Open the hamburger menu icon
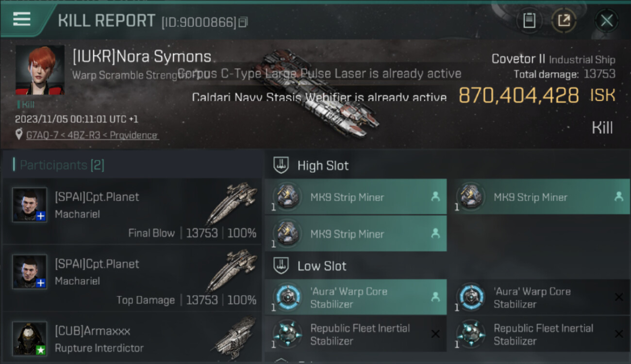Viewport: 631px width, 364px height. tap(22, 19)
